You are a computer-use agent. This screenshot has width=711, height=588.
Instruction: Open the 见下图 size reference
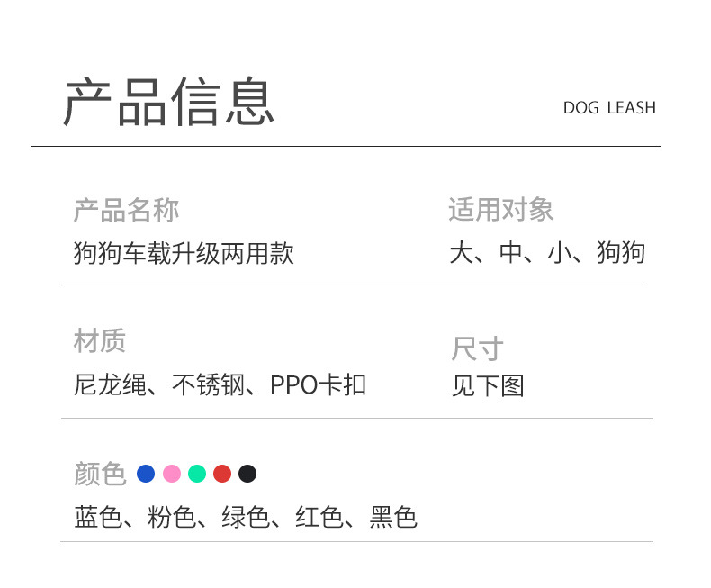[488, 386]
